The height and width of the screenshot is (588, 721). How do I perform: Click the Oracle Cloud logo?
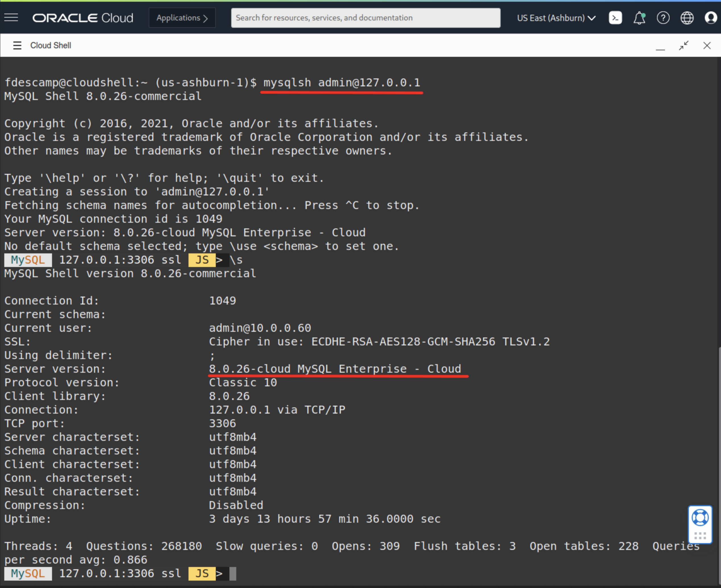pos(83,18)
